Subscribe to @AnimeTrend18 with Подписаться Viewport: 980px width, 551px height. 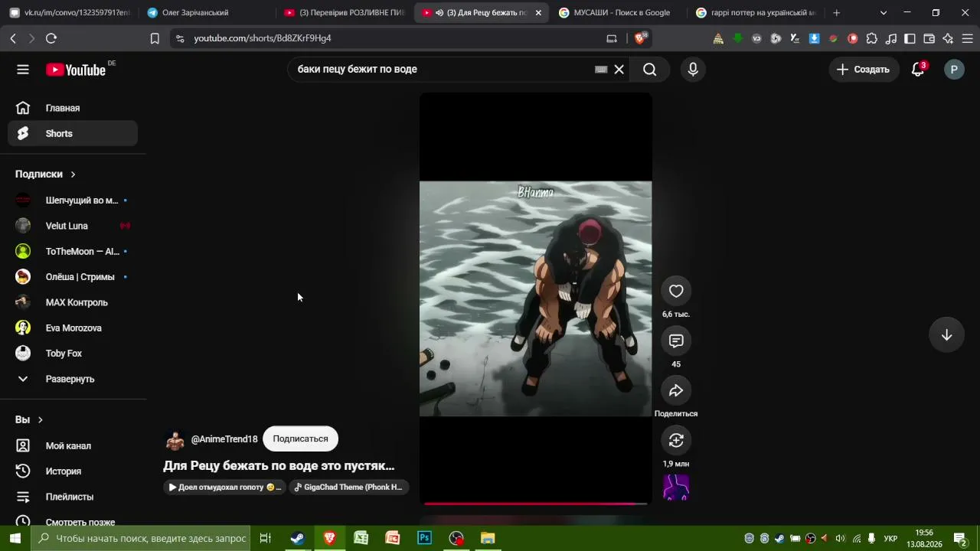(300, 439)
